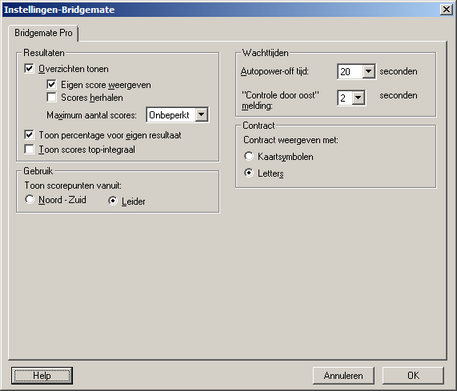This screenshot has width=457, height=391.
Task: Expand the Autopower-off tijd dropdown arrow
Action: pos(368,71)
